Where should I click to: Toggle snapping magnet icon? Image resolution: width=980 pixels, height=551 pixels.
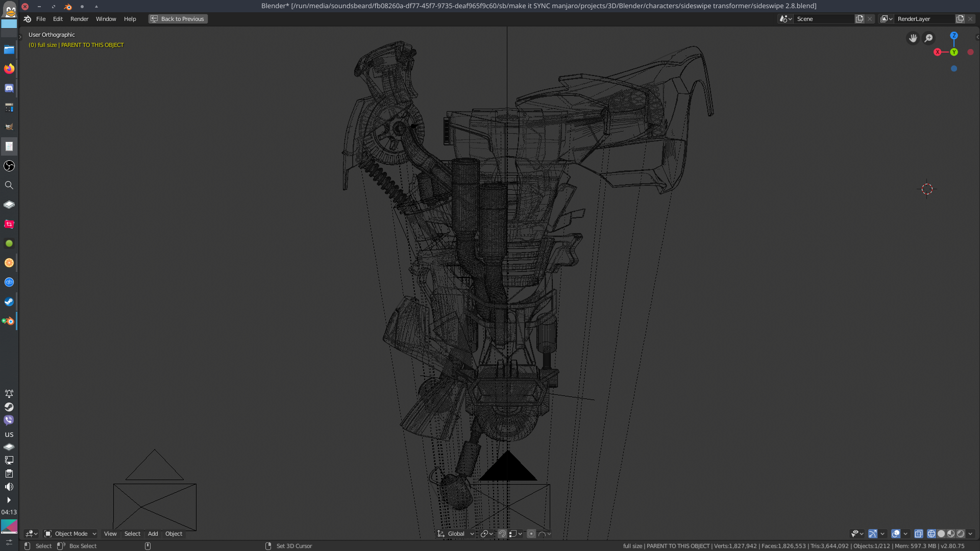click(x=502, y=534)
